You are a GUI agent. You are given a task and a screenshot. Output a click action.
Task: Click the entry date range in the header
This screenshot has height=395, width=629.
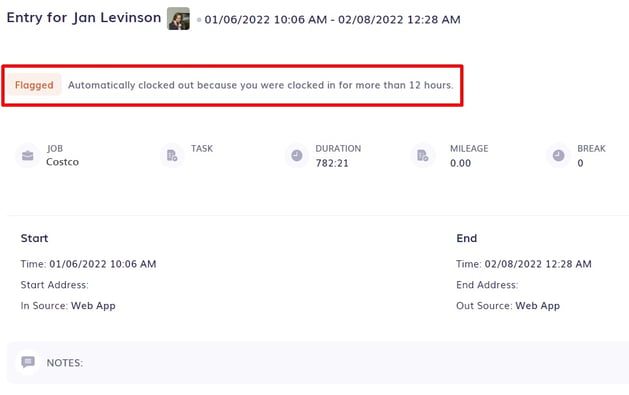pyautogui.click(x=333, y=20)
